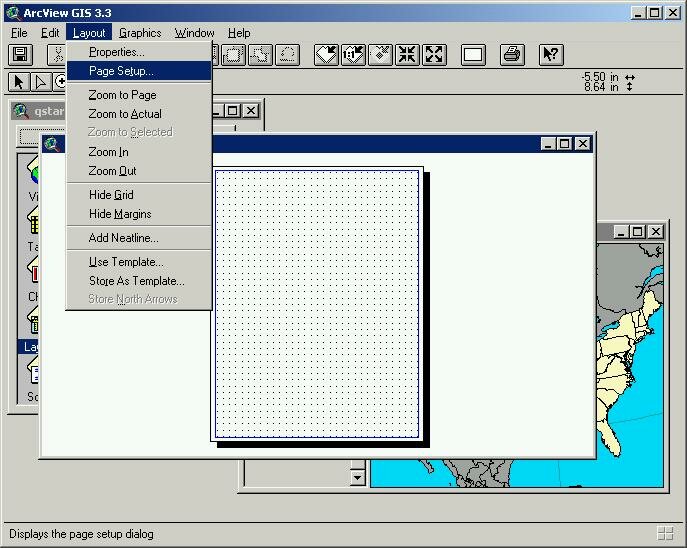
Task: Click scrollbar down arrow in view window
Action: (x=358, y=478)
